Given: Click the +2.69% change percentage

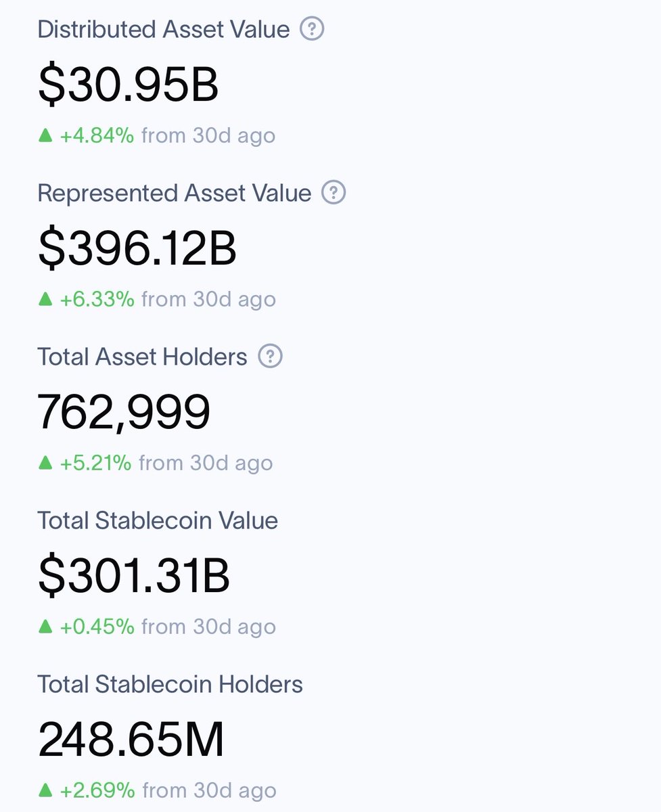Looking at the screenshot, I should click(97, 790).
